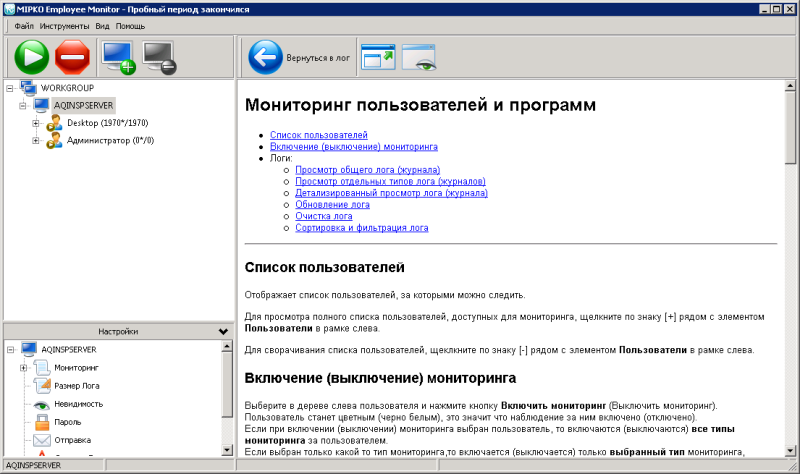Viewport: 800px width, 474px height.
Task: Click the blue back arrow icon
Action: click(265, 57)
